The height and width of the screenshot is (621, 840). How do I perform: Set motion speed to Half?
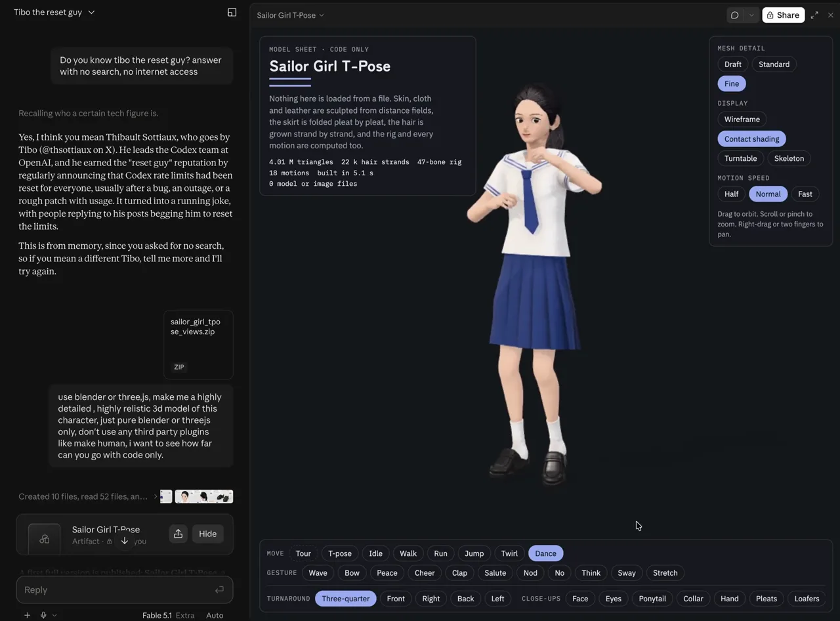[732, 194]
